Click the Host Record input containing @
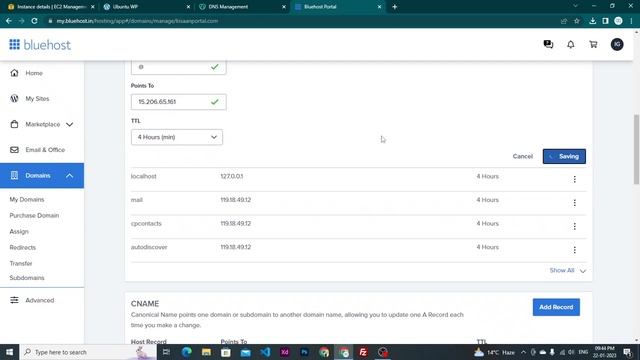This screenshot has height=360, width=640. coord(178,67)
